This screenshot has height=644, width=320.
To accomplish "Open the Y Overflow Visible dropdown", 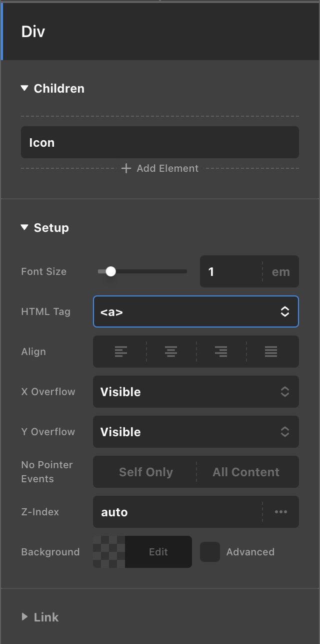I will (x=195, y=432).
